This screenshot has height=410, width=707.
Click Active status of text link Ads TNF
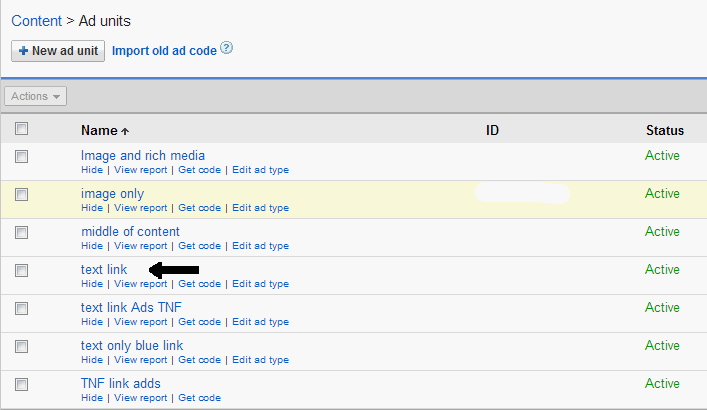pyautogui.click(x=662, y=307)
